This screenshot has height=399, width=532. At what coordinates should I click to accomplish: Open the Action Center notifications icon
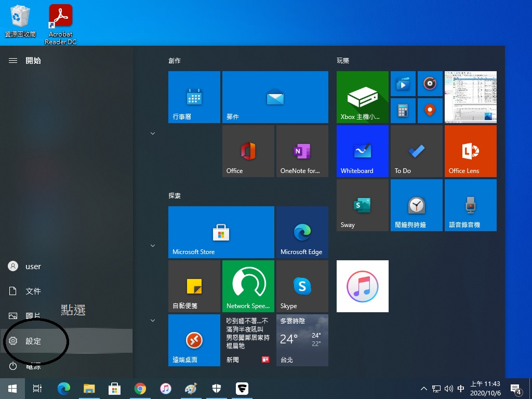516,389
